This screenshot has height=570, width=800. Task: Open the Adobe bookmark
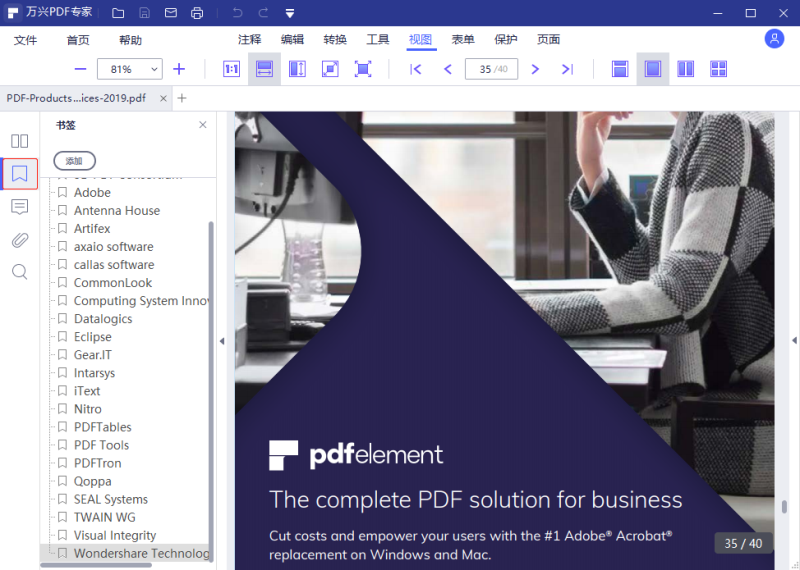pos(92,192)
